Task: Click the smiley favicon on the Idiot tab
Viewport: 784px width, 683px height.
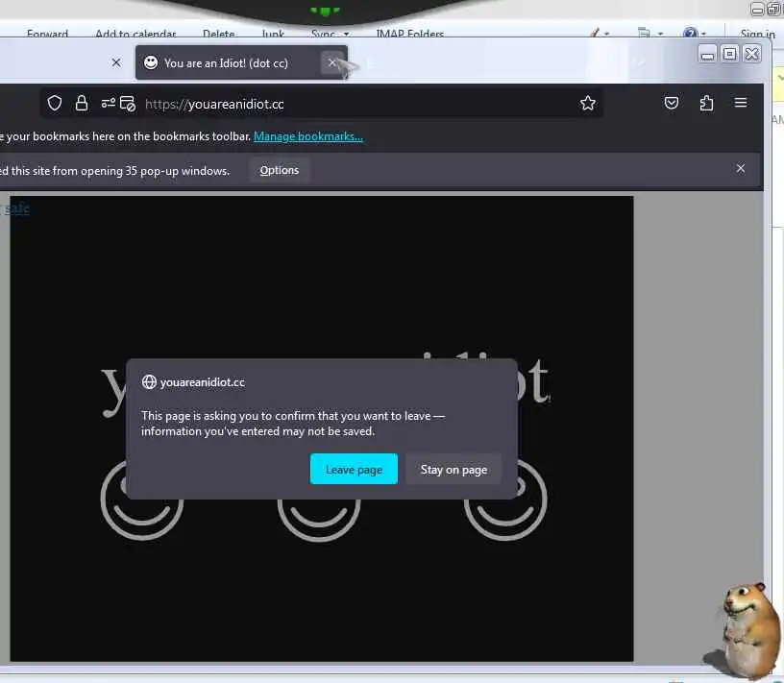Action: 151,62
